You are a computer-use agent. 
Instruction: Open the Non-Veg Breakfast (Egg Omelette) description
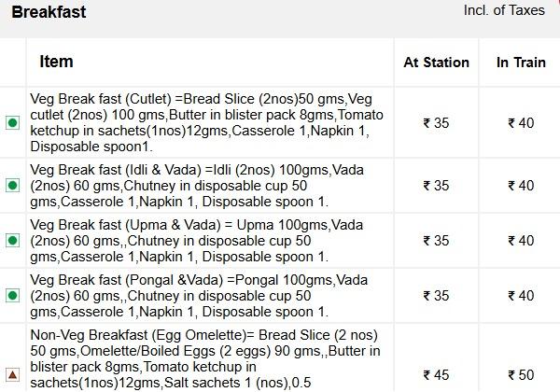tap(206, 359)
